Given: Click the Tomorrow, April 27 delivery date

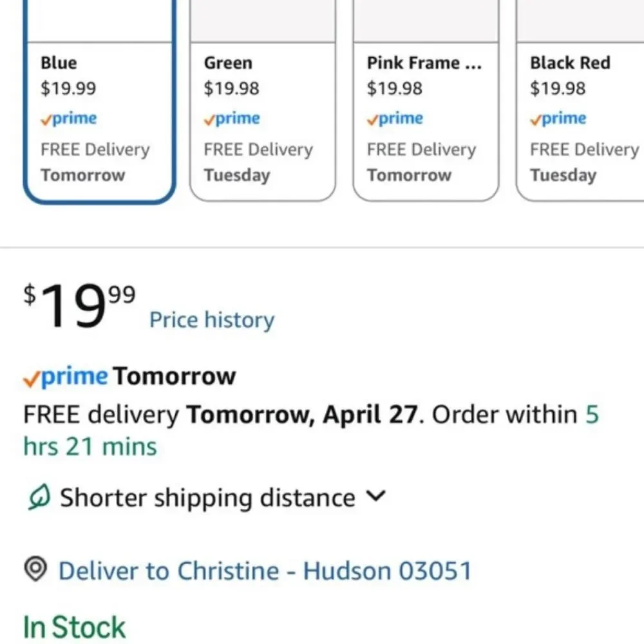Looking at the screenshot, I should pyautogui.click(x=302, y=414).
